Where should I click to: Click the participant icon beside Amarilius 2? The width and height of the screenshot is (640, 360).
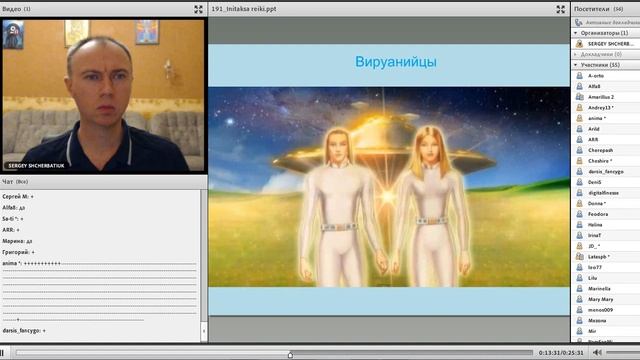[579, 97]
